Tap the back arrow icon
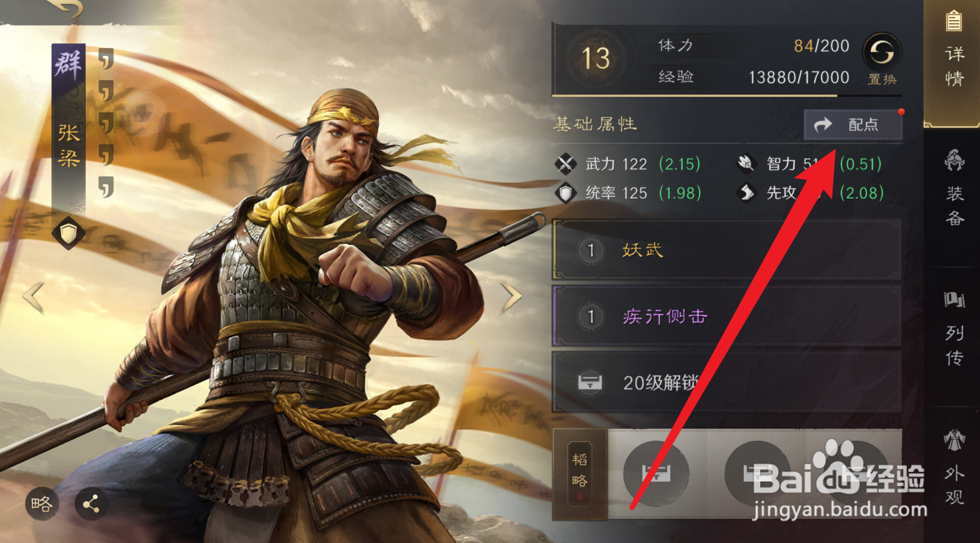Image resolution: width=980 pixels, height=543 pixels. (64, 7)
